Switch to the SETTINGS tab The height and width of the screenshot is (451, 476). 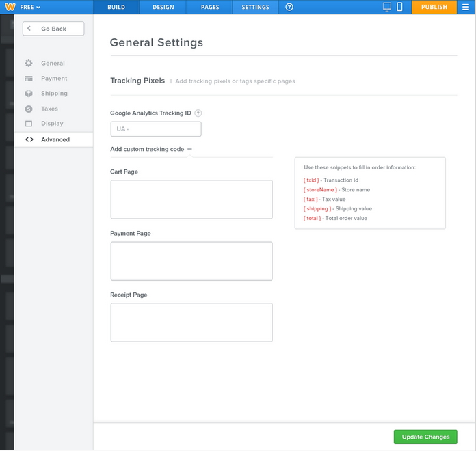pos(255,7)
